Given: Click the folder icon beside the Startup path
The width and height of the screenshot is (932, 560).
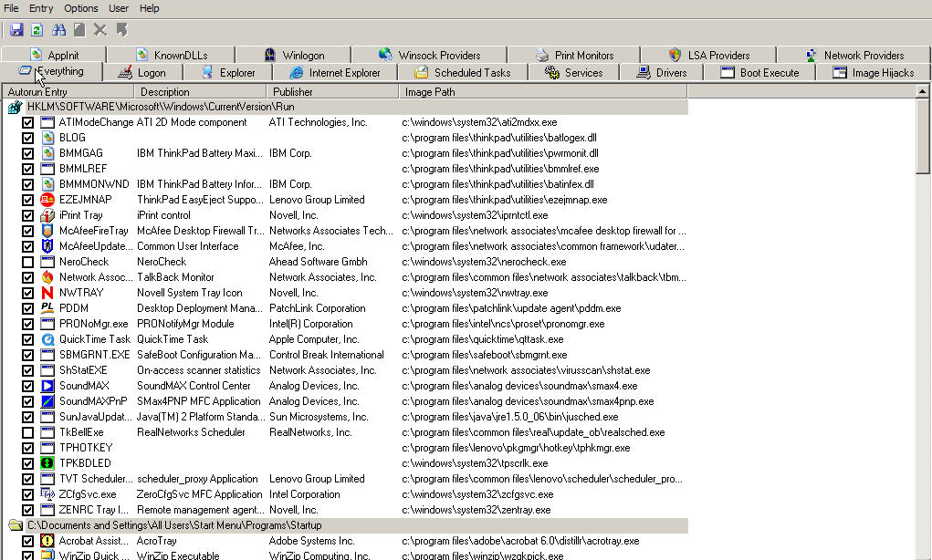Looking at the screenshot, I should click(16, 525).
